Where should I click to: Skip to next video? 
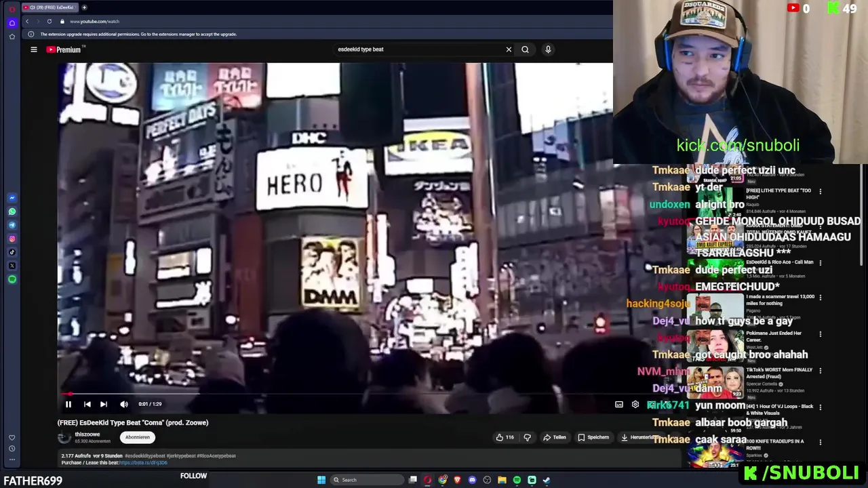click(104, 404)
